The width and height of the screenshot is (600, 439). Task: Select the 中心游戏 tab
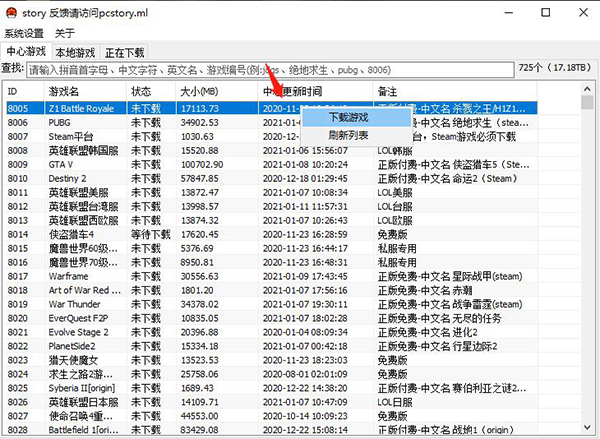tap(26, 51)
